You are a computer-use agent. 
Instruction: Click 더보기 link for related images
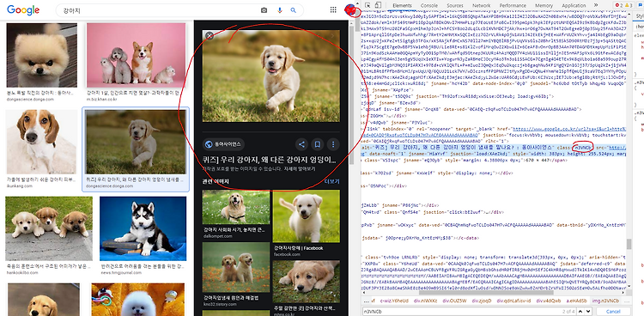(331, 181)
